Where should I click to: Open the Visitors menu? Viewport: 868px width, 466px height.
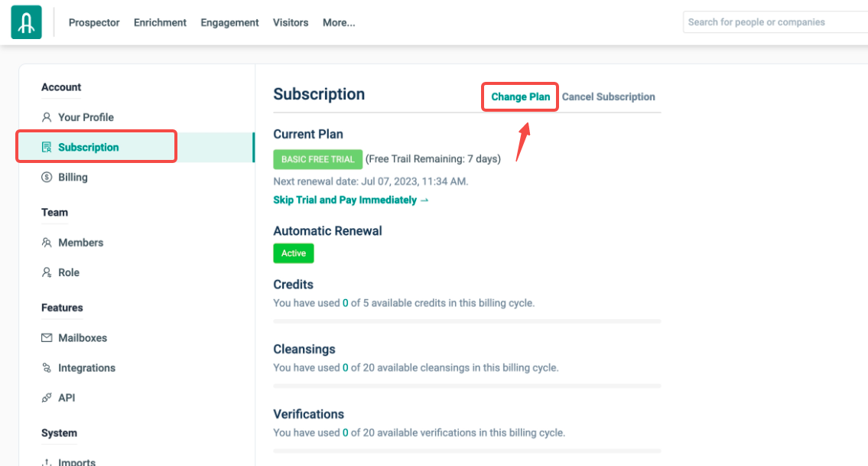point(291,22)
